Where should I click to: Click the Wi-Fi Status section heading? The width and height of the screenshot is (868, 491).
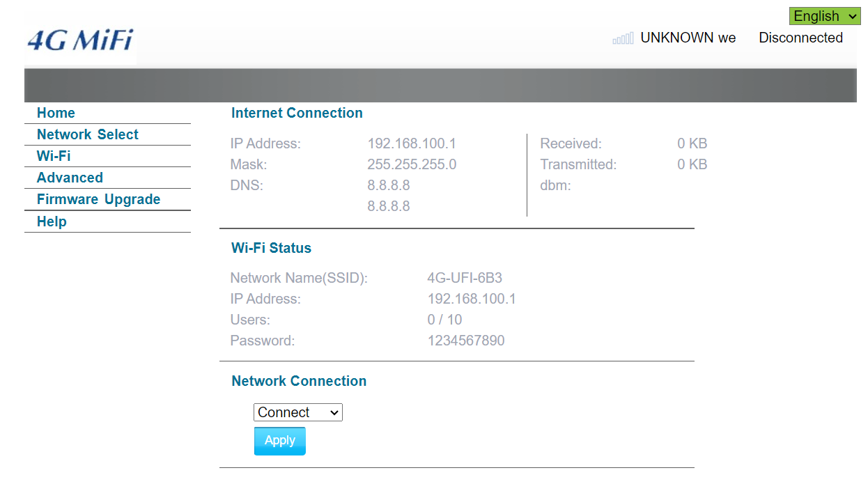point(271,248)
